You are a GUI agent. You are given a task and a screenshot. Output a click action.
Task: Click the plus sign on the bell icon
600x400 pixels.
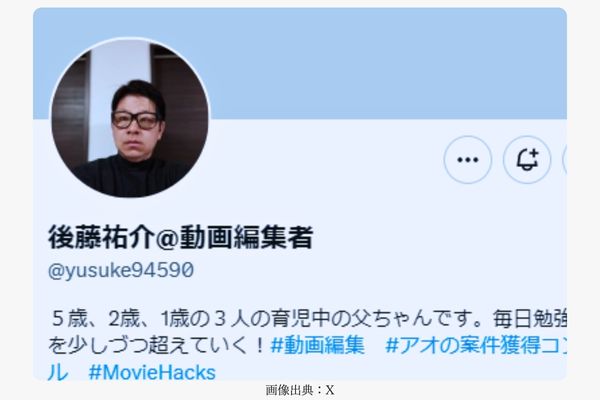tap(535, 153)
